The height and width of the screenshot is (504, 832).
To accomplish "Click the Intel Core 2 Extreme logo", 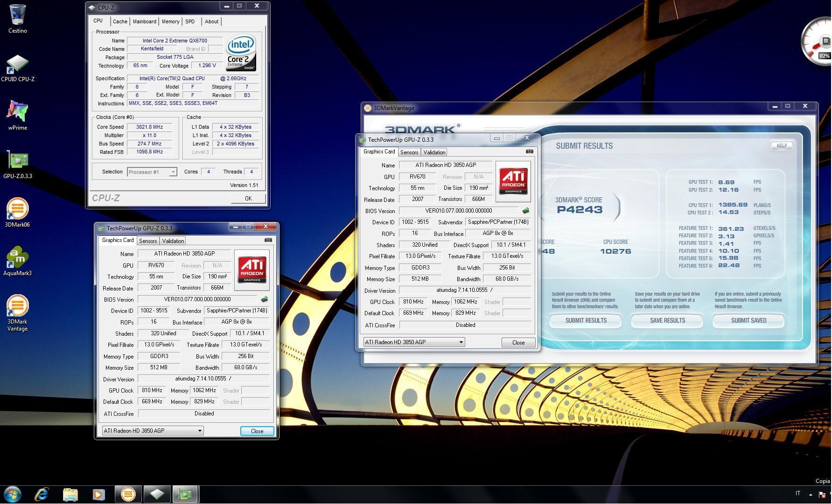I will (x=241, y=53).
